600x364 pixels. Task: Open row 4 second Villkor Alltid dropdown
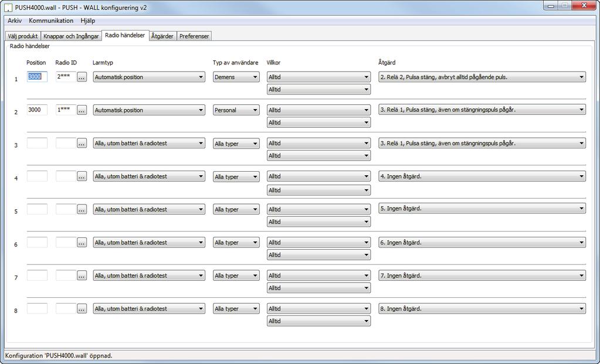(x=318, y=190)
